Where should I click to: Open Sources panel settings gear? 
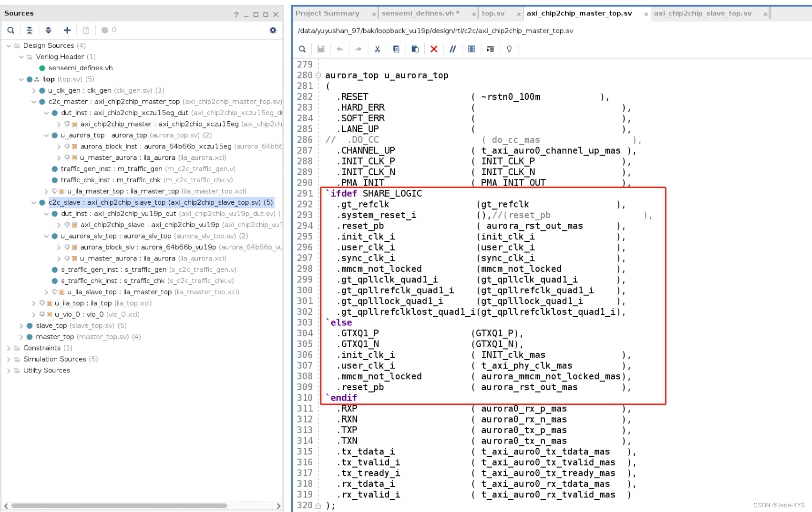[273, 30]
